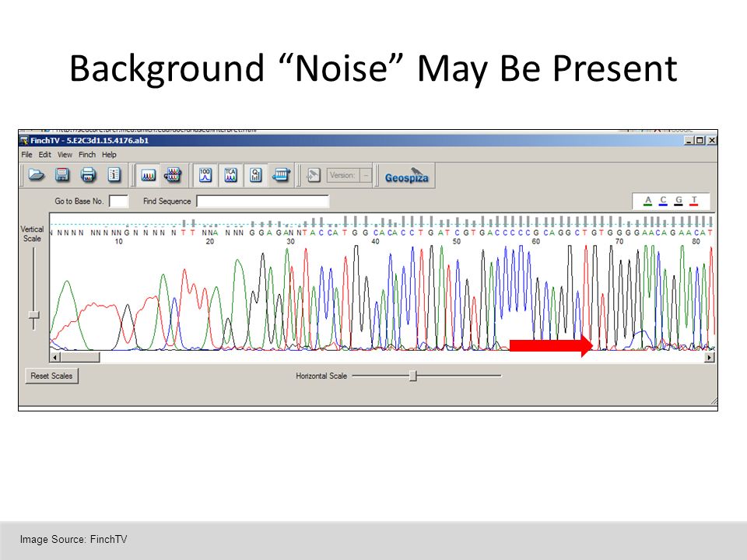Click the Go to Base No. field
The height and width of the screenshot is (560, 747).
point(118,201)
